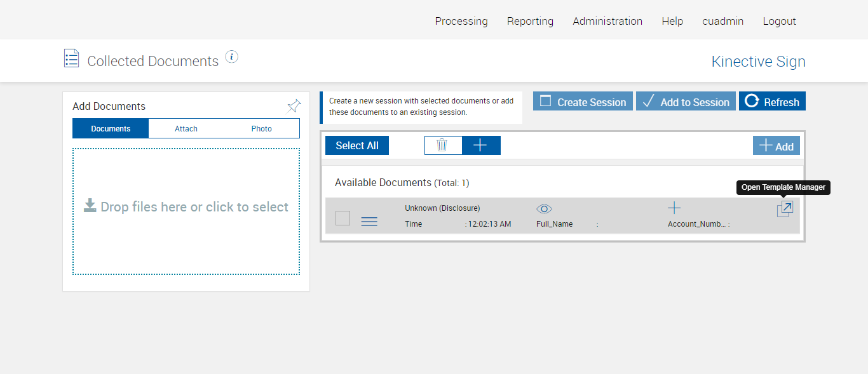Refresh the document list
Image resolution: width=868 pixels, height=374 pixels.
[x=772, y=102]
